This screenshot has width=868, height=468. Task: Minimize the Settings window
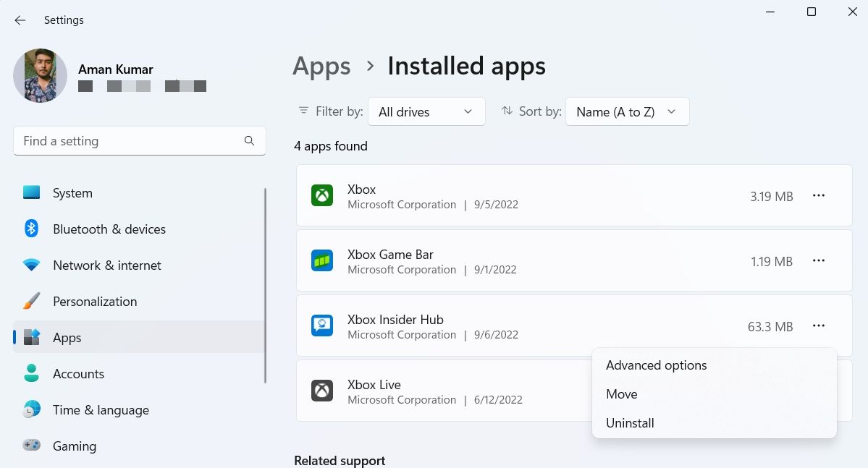(770, 12)
